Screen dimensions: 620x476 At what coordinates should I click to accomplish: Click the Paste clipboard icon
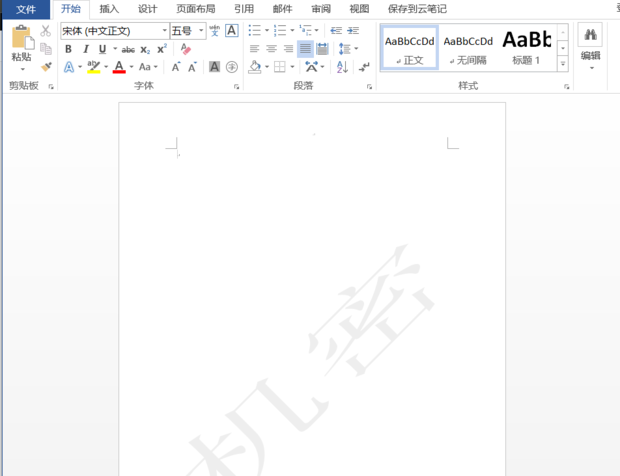click(x=22, y=37)
